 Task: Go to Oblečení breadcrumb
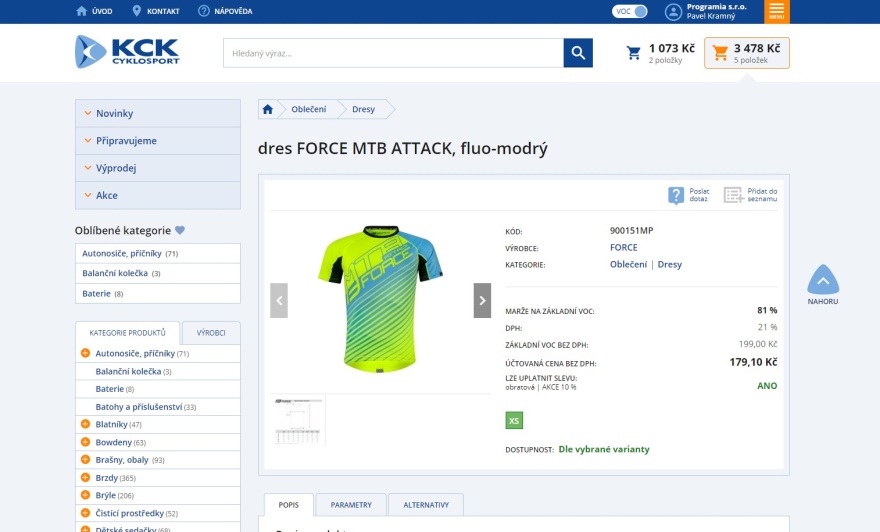(x=309, y=109)
